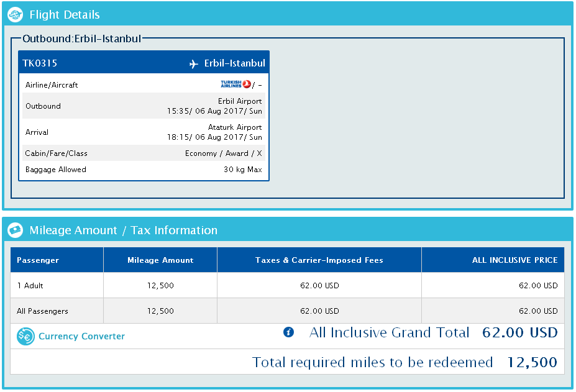Click Economy / Award / X value

pyautogui.click(x=223, y=153)
